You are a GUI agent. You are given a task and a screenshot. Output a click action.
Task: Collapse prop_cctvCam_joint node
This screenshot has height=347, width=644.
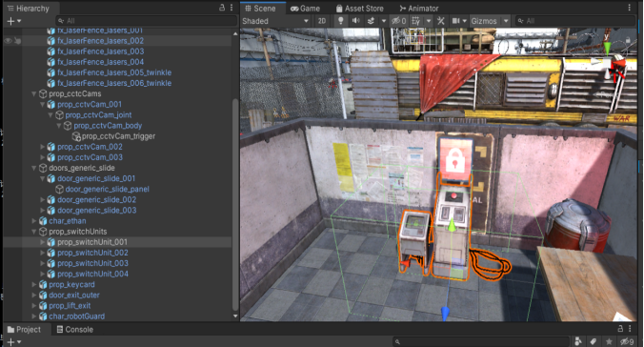point(50,115)
